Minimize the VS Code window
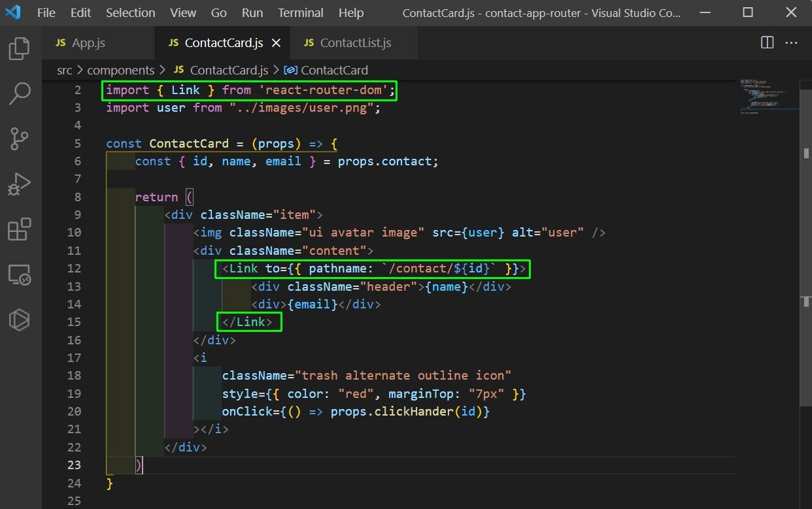The image size is (812, 509). 704,12
